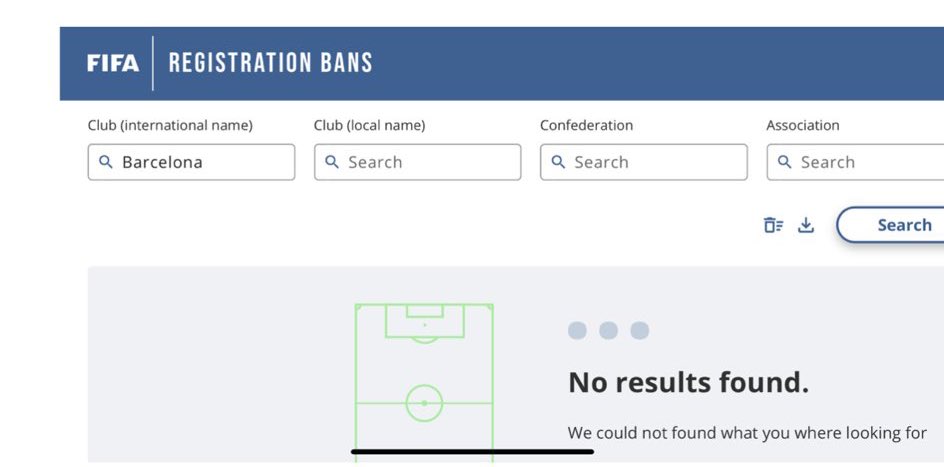Click the Registration Bans header title
The image size is (944, 467).
[x=270, y=63]
